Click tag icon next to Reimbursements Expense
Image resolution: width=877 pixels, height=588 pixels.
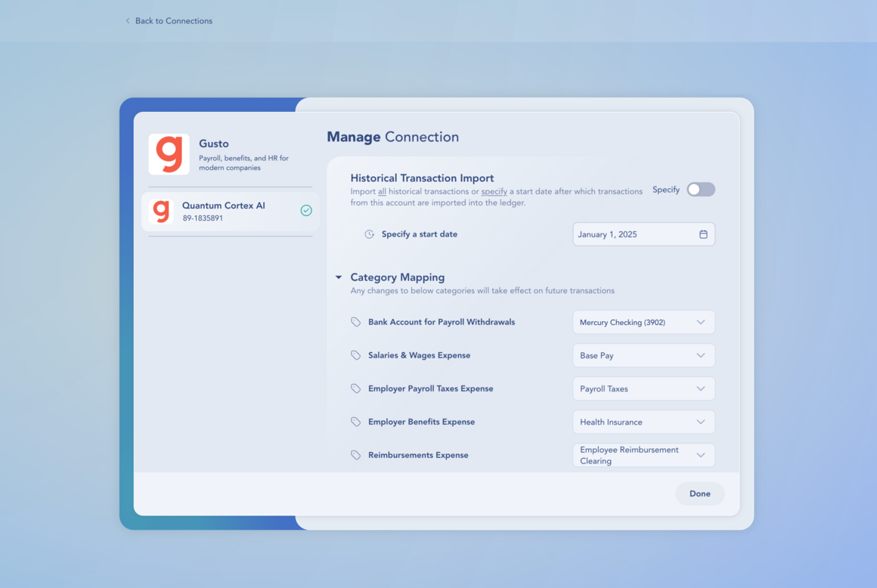(x=356, y=455)
